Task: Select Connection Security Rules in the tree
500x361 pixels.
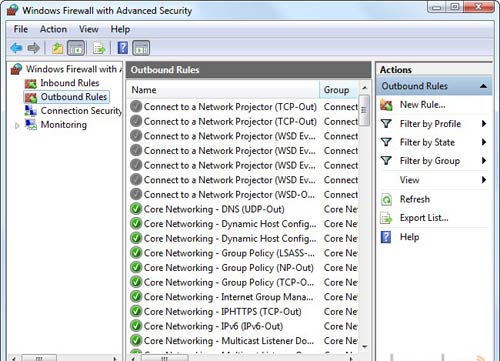Action: pos(81,111)
